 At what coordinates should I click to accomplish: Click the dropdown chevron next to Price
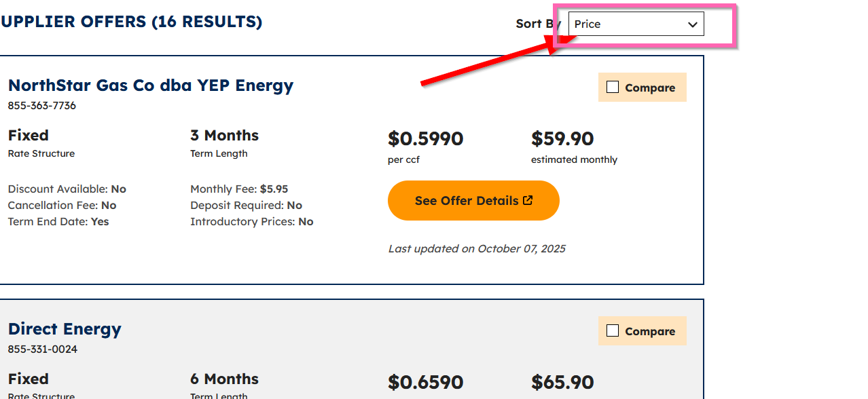tap(692, 24)
